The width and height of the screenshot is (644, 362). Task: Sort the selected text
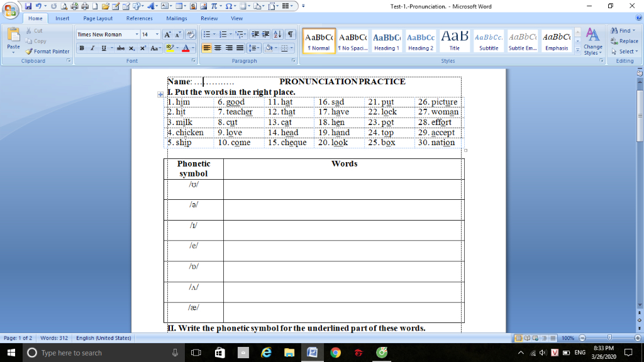277,35
